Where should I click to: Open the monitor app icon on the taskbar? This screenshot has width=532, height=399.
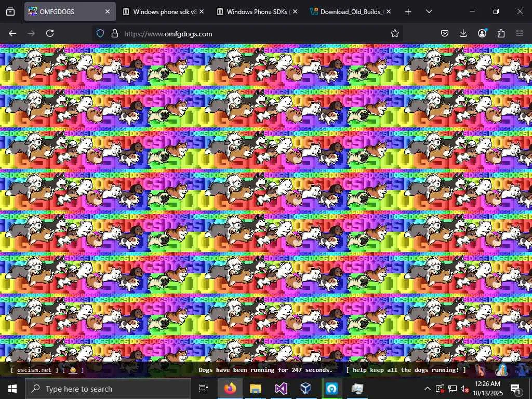(x=357, y=389)
